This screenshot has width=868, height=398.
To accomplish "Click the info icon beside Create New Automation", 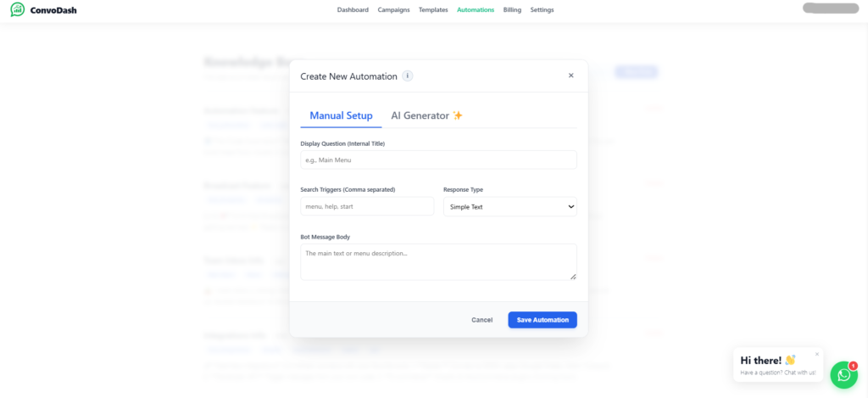I will (x=408, y=76).
